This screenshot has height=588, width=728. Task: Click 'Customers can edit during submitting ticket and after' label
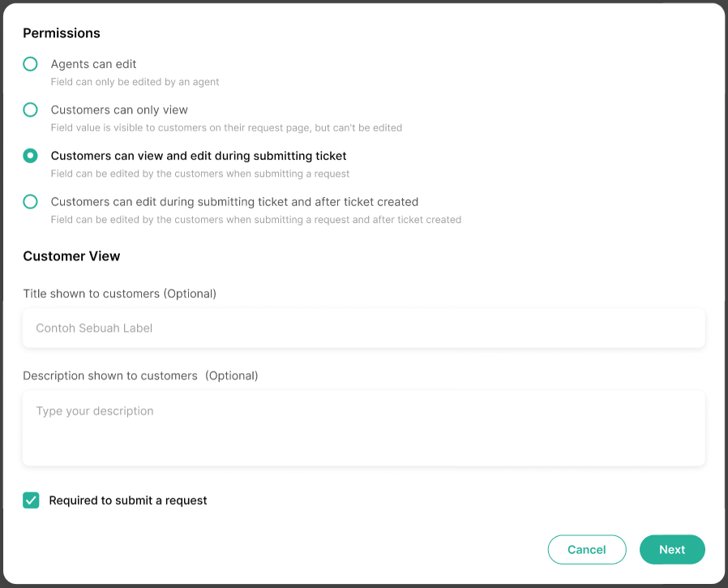click(234, 201)
